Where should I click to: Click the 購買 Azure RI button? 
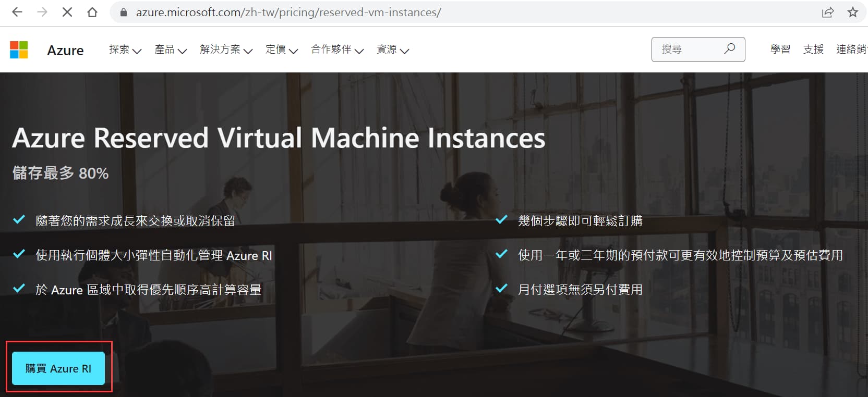coord(58,368)
